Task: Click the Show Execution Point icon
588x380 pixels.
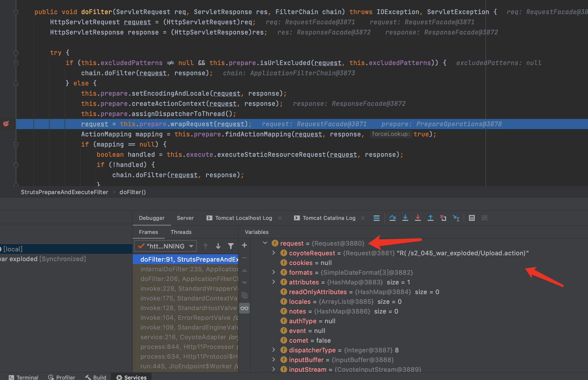Action: pos(377,218)
